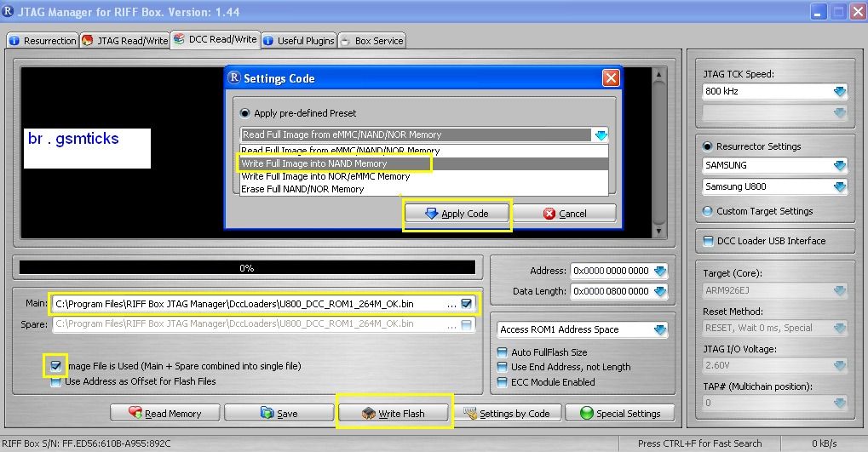Open the Address value dropdown arrow

660,271
